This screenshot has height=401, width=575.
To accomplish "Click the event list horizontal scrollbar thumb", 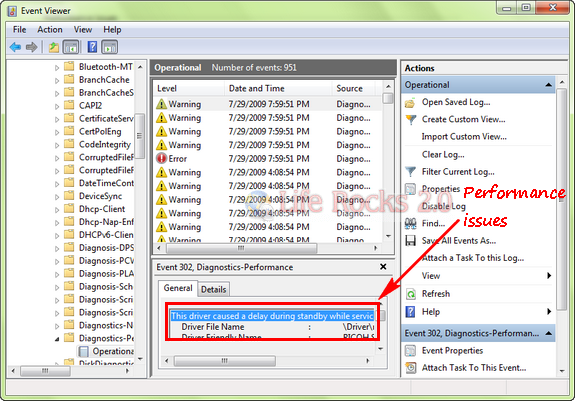I will [x=241, y=248].
